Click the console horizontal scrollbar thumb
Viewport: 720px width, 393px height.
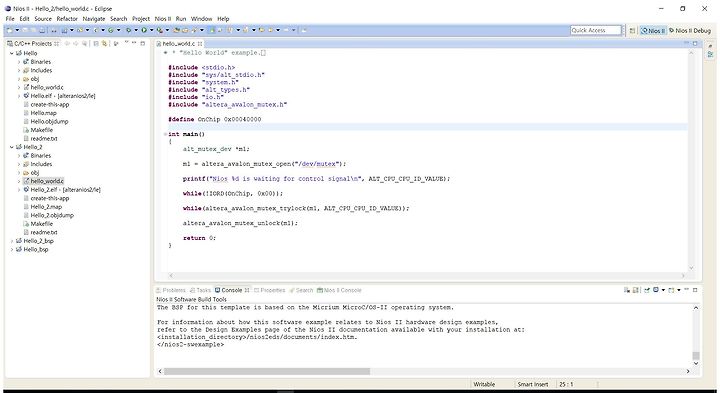267,371
